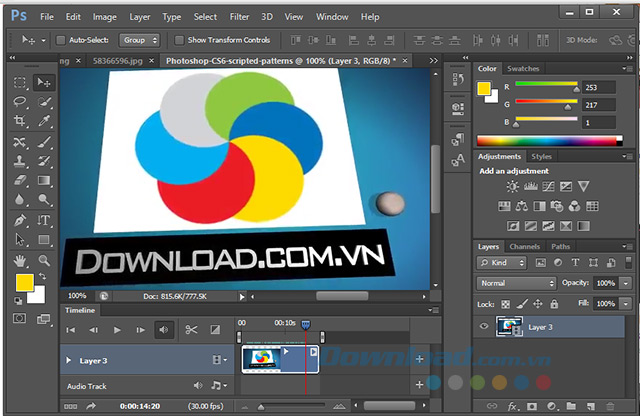Check Show Transform Controls

pyautogui.click(x=180, y=40)
